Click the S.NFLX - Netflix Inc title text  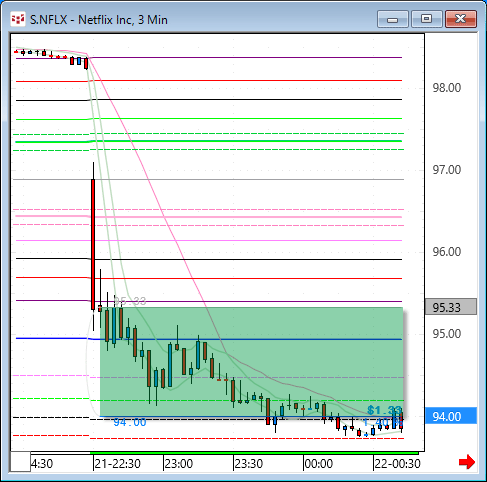pos(99,20)
